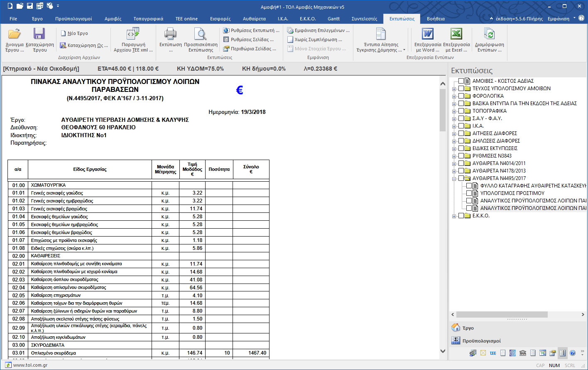Generate the TEE xml file
Viewport: 588px width, 370px height.
click(x=133, y=34)
